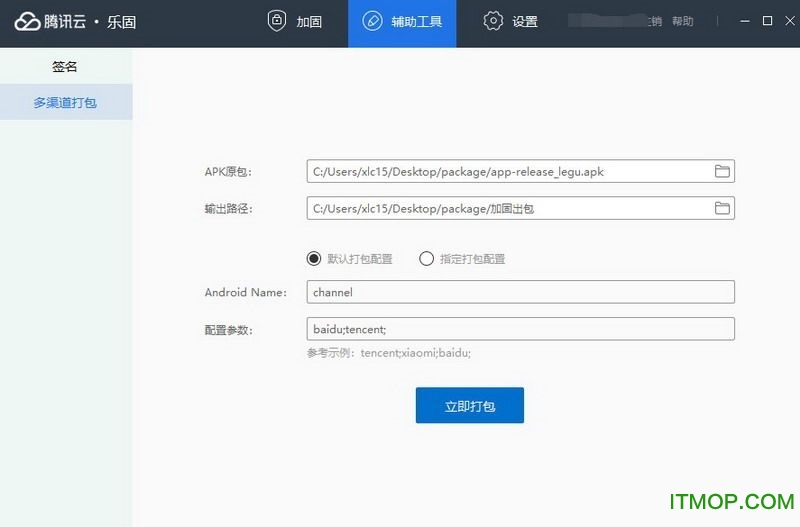Select the 默认打包配置 radio button
The width and height of the screenshot is (800, 527).
pos(314,259)
